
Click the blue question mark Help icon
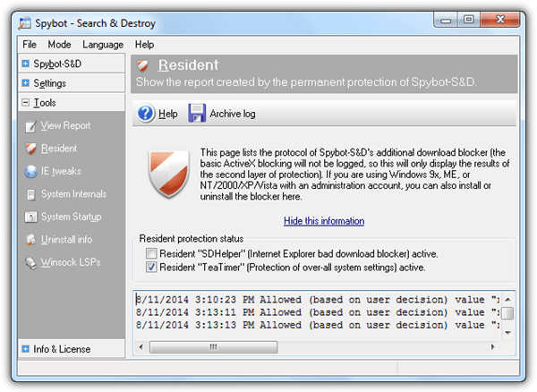coord(146,114)
